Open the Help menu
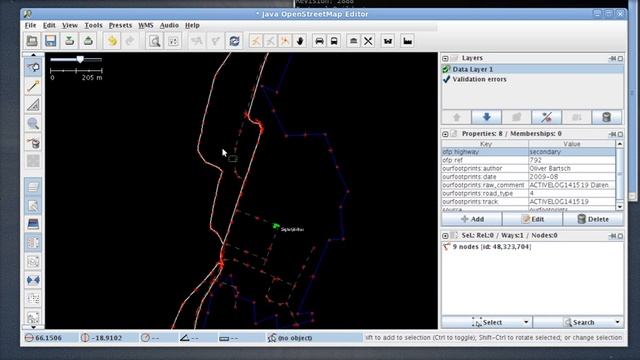Viewport: 640px width, 360px height. pos(192,25)
